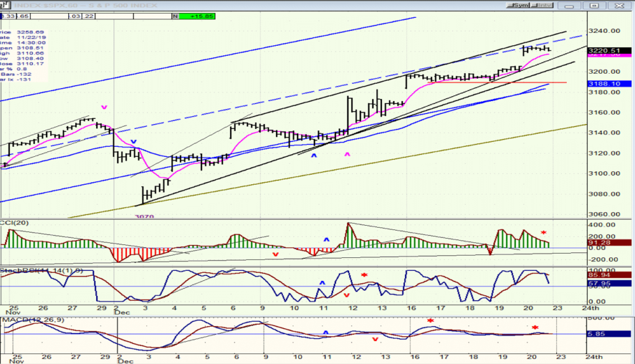Click the red asterisk in the CCI panel

543,233
